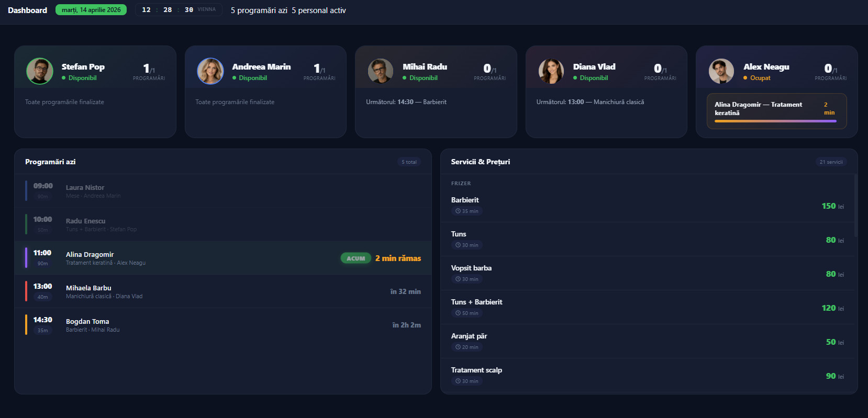Click the 90 lei price

click(834, 376)
